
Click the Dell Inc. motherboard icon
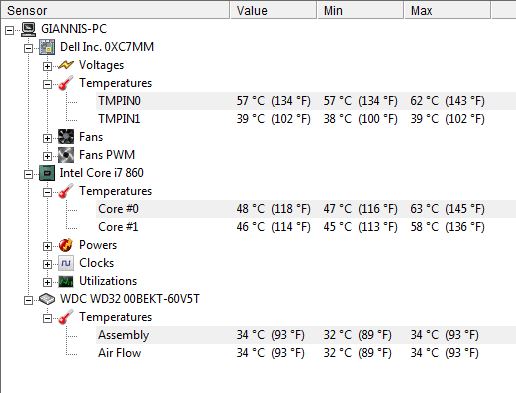point(47,47)
